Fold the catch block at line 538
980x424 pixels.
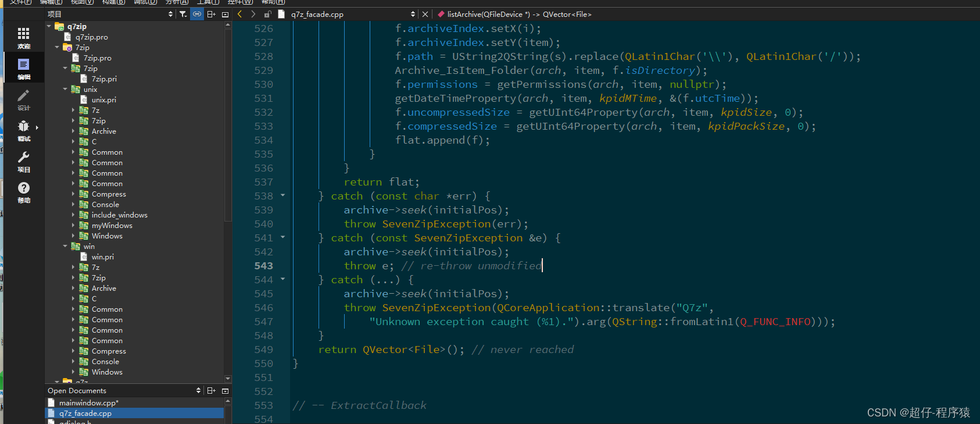pyautogui.click(x=283, y=195)
